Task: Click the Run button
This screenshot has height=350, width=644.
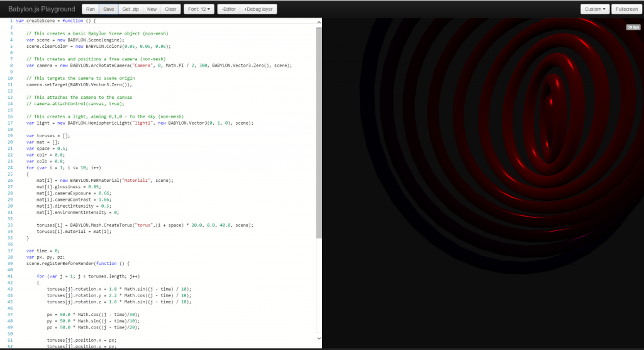Action: (91, 9)
